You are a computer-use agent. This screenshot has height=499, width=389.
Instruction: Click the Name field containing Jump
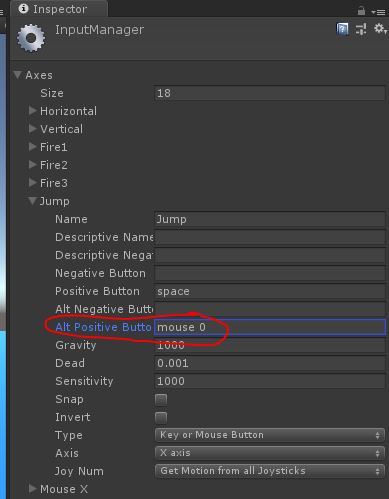(x=270, y=219)
